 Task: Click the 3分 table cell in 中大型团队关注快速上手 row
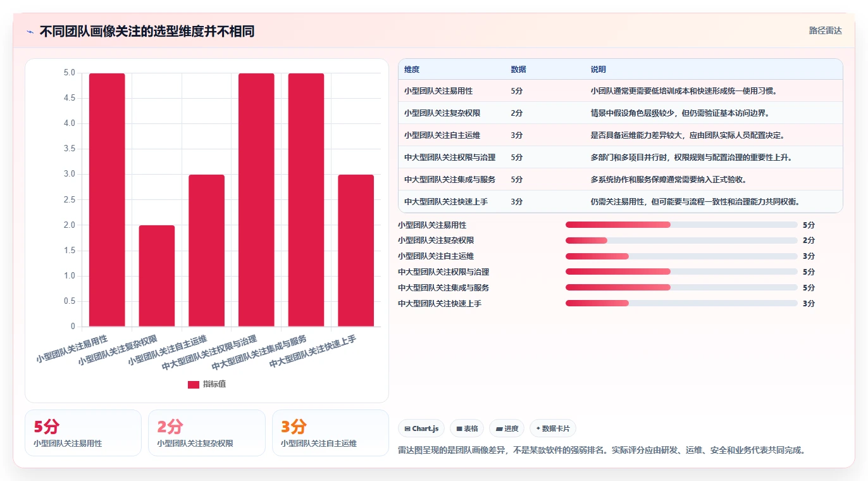(517, 201)
